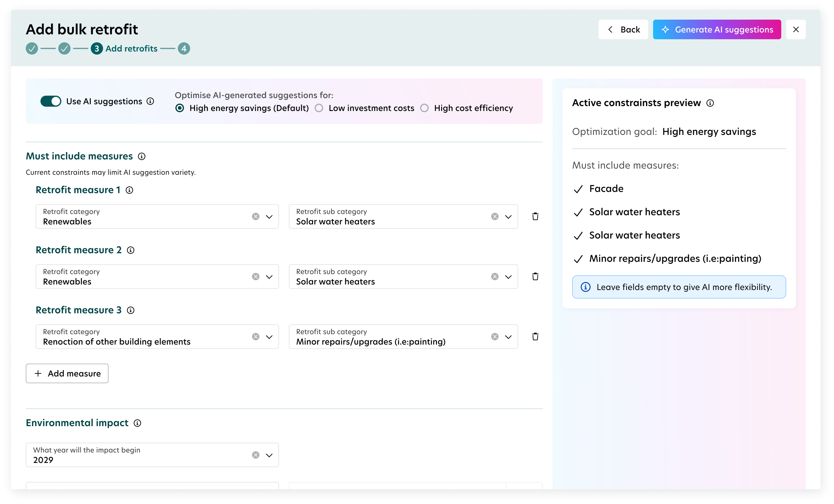Expand Retrofit measure 2 category dropdown
The height and width of the screenshot is (504, 834).
(269, 277)
